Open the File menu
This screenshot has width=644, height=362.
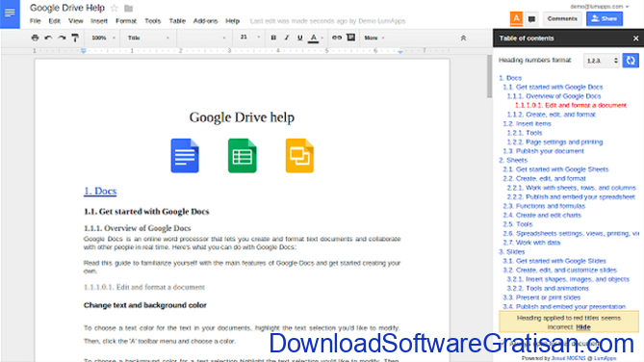(36, 21)
